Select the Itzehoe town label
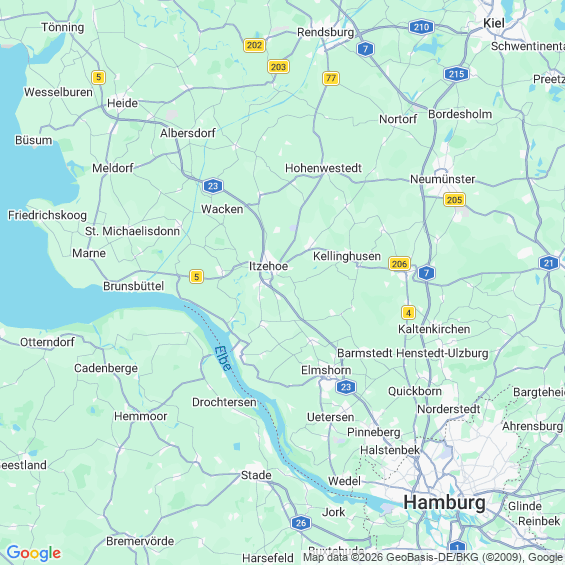 [269, 266]
